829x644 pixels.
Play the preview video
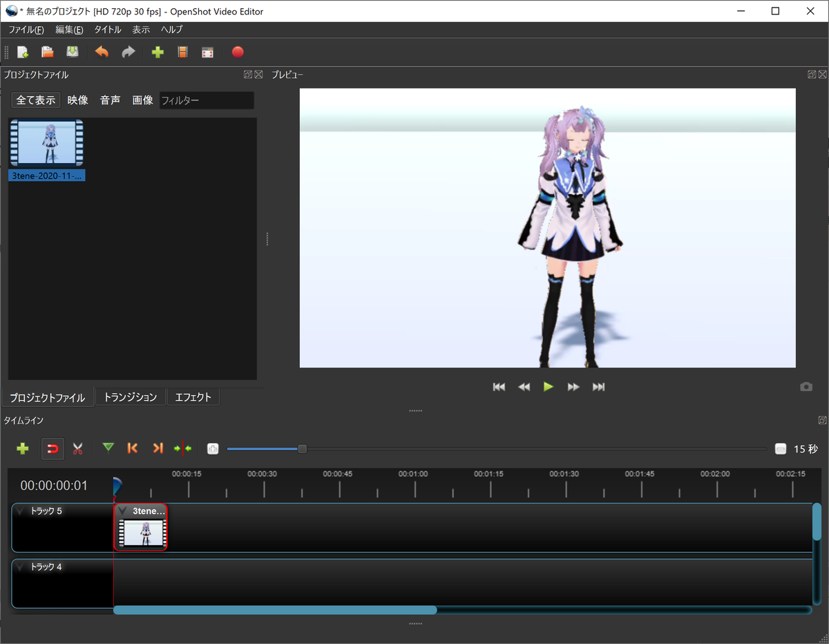click(x=549, y=387)
